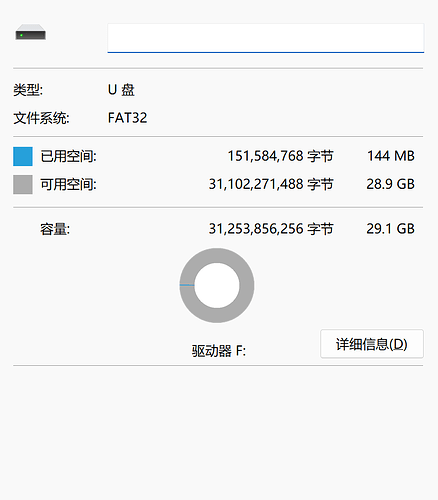Click the gray 可用空间 color swatch
Screen dimensions: 438x500
[23, 184]
